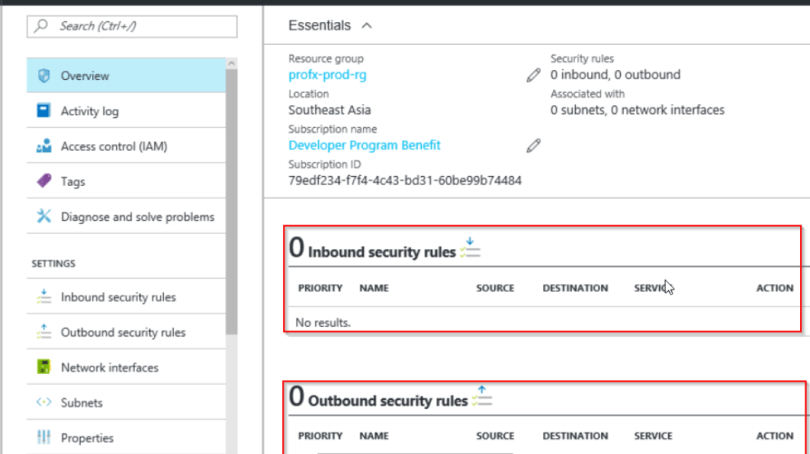This screenshot has height=454, width=810.
Task: Open the Developer Program Benefit subscription link
Action: tap(364, 145)
